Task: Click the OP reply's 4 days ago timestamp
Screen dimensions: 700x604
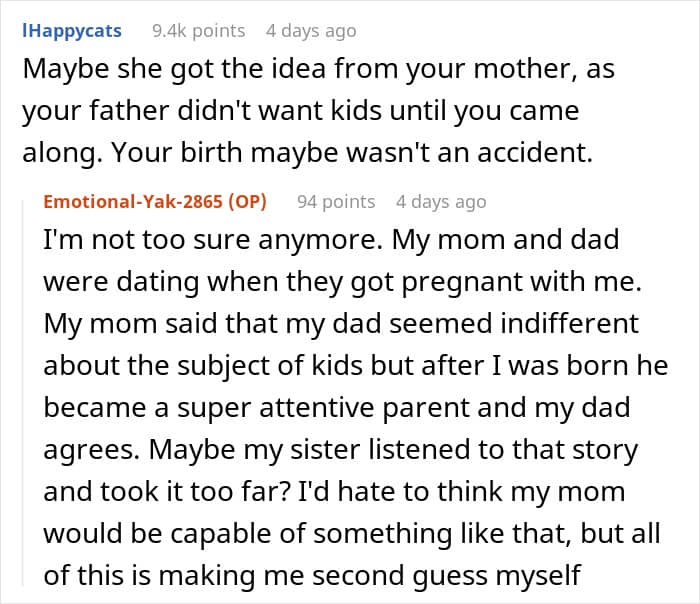Action: tap(441, 201)
